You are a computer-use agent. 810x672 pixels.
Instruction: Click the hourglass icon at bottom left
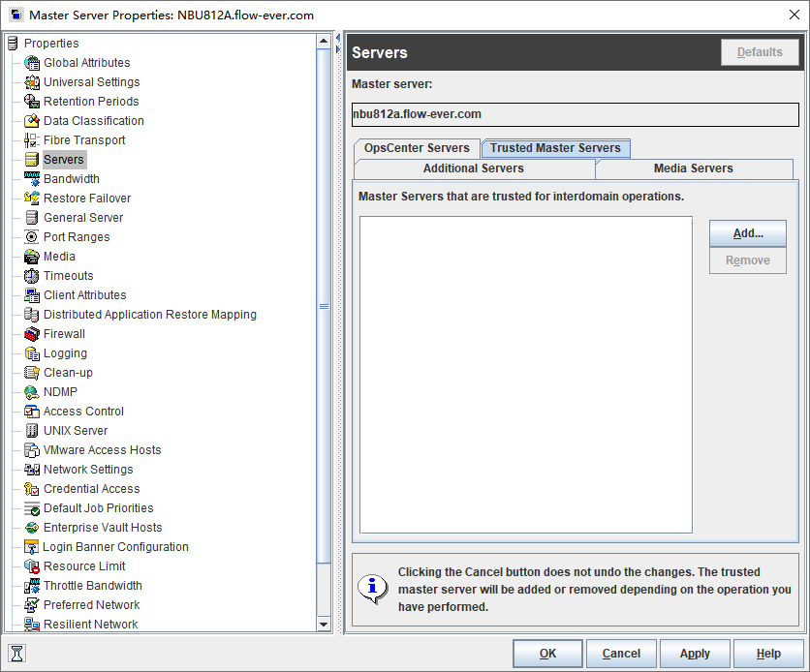(x=17, y=653)
